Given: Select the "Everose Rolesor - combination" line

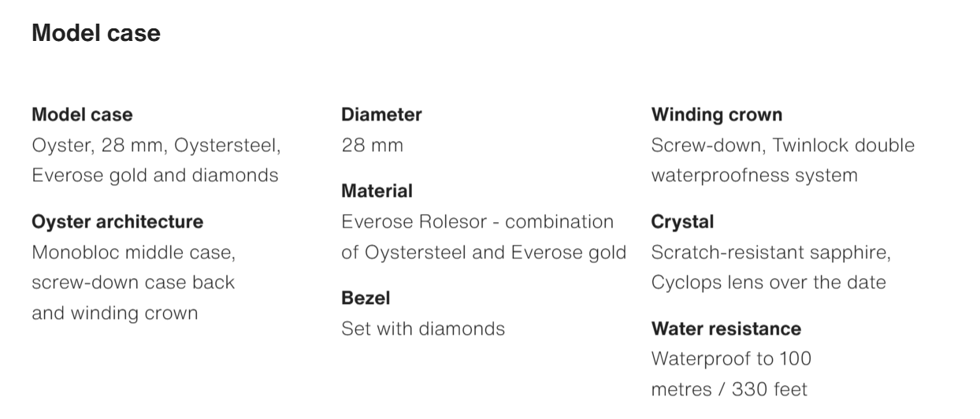Looking at the screenshot, I should coord(477,222).
